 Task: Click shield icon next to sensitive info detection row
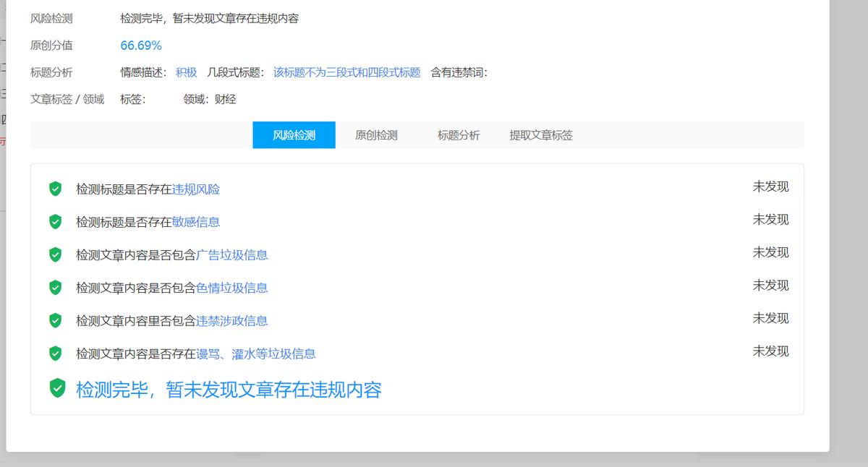tap(55, 221)
